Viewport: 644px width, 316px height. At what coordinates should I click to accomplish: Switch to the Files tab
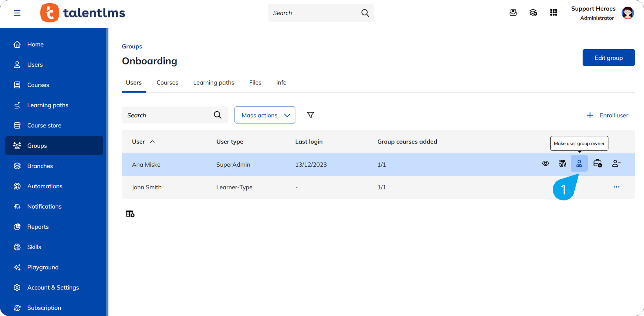(x=255, y=83)
